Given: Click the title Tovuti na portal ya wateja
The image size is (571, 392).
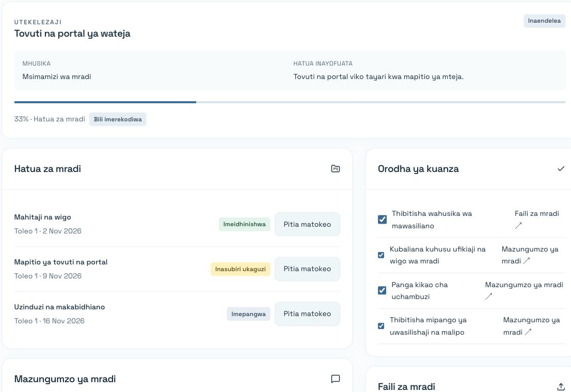Looking at the screenshot, I should tap(72, 34).
